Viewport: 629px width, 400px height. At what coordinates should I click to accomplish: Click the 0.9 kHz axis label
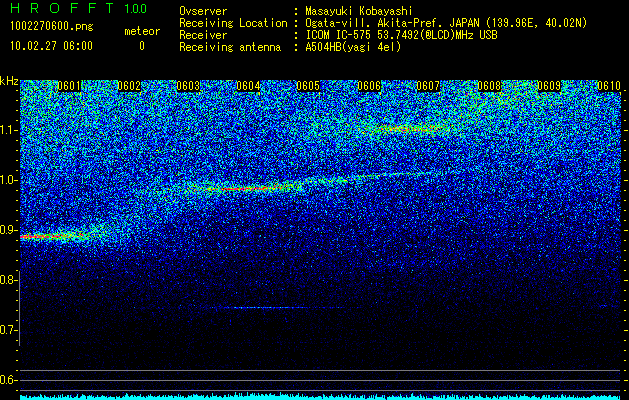[x=9, y=230]
